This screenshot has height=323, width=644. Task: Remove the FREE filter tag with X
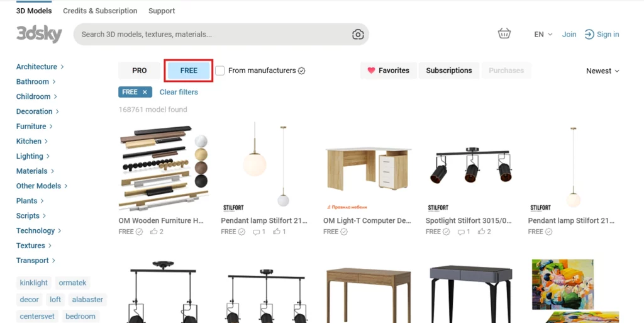145,92
